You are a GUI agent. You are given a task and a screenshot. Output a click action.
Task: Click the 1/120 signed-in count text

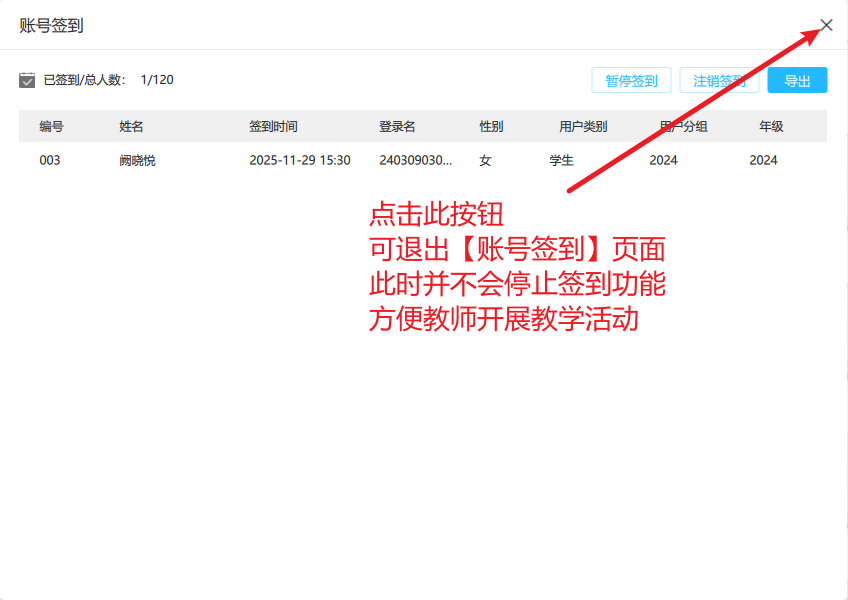coord(157,80)
